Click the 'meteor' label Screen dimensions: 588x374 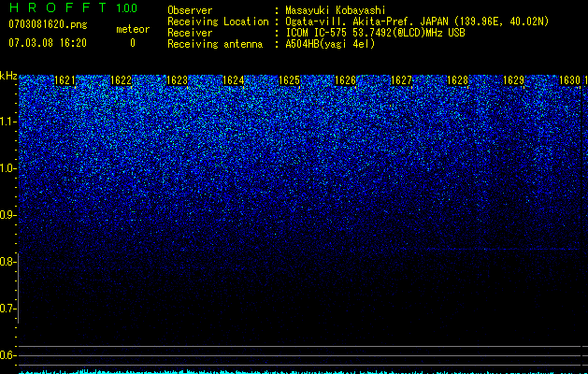click(x=133, y=29)
